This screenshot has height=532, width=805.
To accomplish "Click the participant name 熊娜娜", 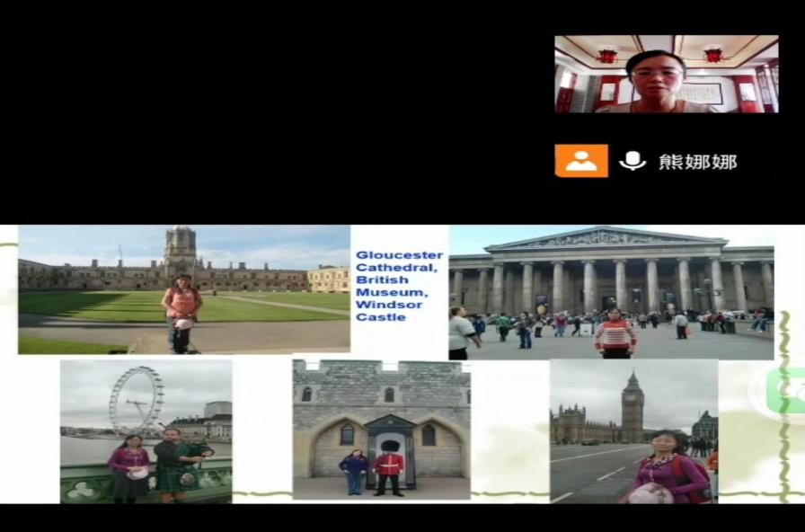I will pyautogui.click(x=697, y=162).
